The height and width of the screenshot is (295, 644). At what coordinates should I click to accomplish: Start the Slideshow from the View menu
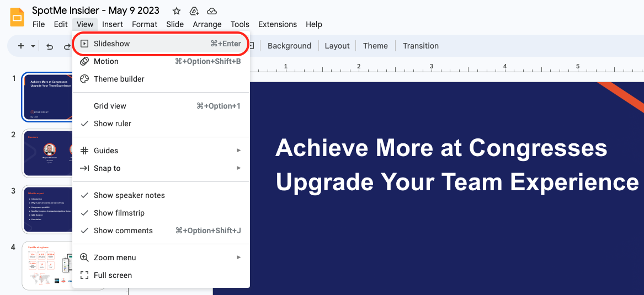coord(161,44)
